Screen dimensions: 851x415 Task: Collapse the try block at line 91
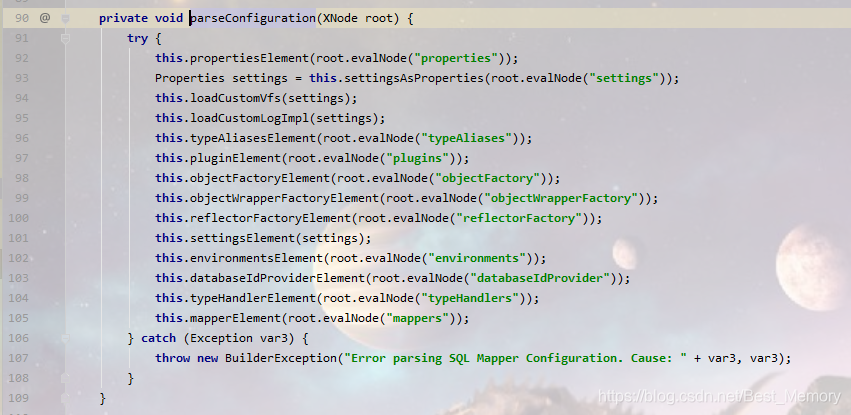tap(65, 39)
